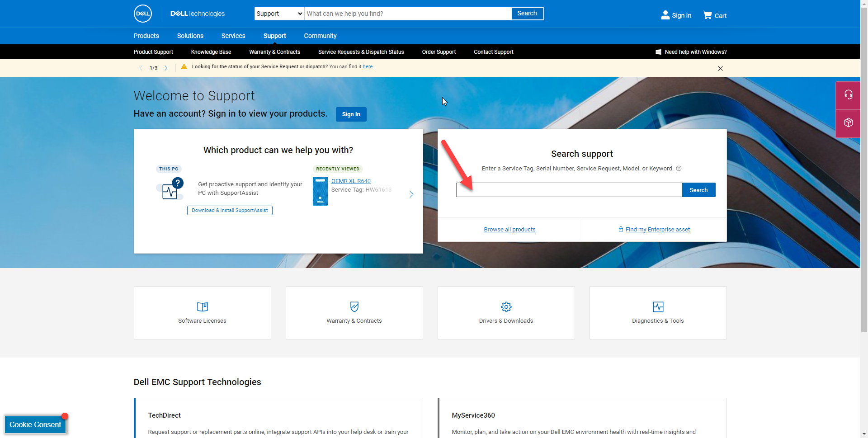This screenshot has width=868, height=438.
Task: Click the THIS PC badge
Action: [x=169, y=169]
